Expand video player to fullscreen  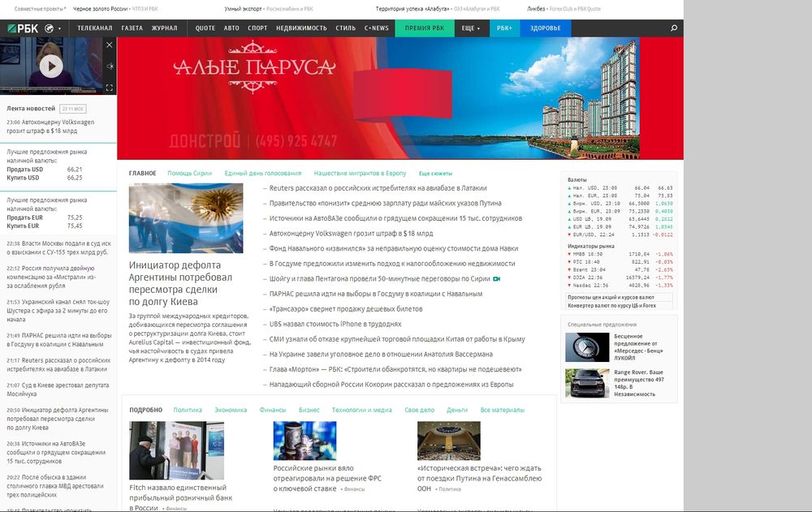tap(110, 88)
